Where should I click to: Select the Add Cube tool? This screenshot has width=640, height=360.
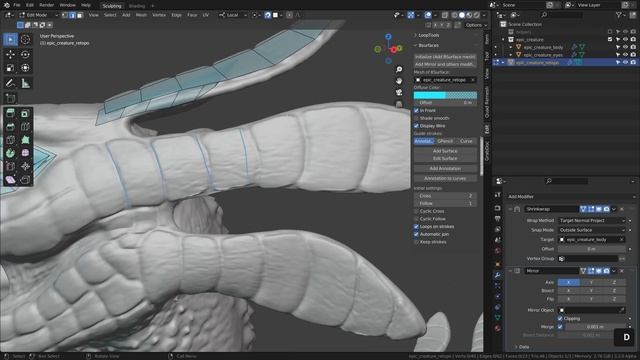tap(11, 98)
